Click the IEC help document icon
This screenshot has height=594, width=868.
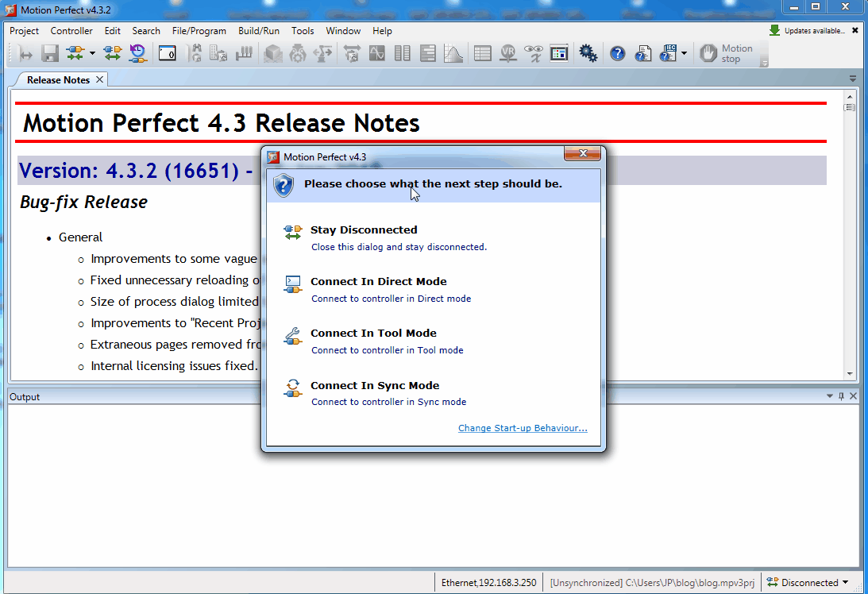(x=668, y=54)
